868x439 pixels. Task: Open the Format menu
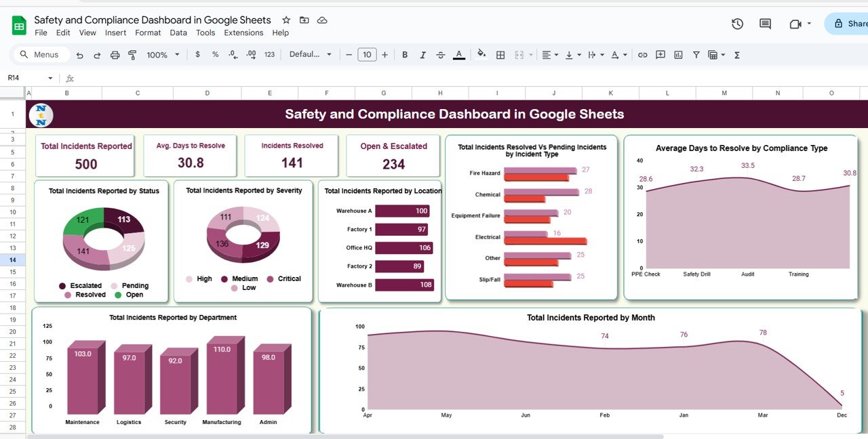[148, 33]
